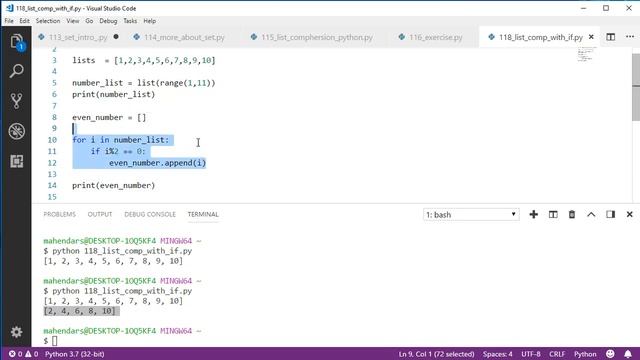Open the Selection menu
The width and height of the screenshot is (640, 360).
tap(48, 21)
